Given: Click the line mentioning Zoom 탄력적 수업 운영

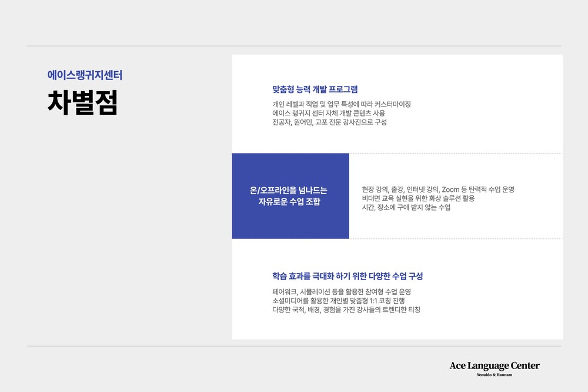Looking at the screenshot, I should coord(438,190).
